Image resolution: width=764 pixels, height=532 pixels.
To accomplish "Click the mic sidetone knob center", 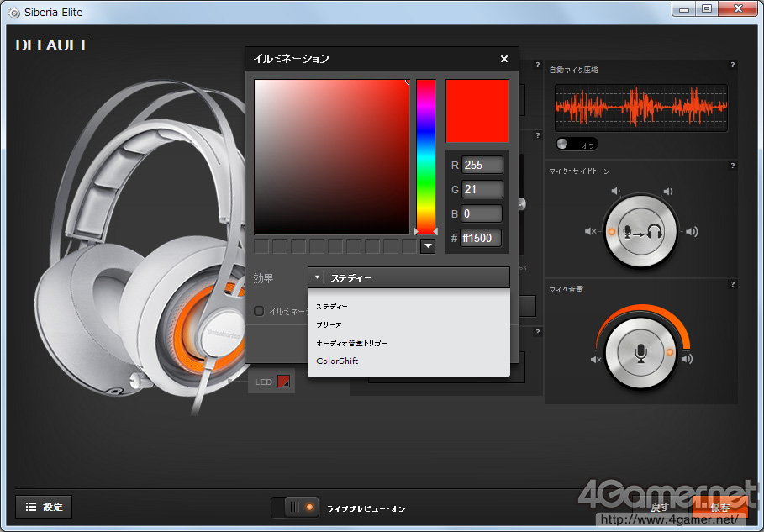I will (640, 232).
